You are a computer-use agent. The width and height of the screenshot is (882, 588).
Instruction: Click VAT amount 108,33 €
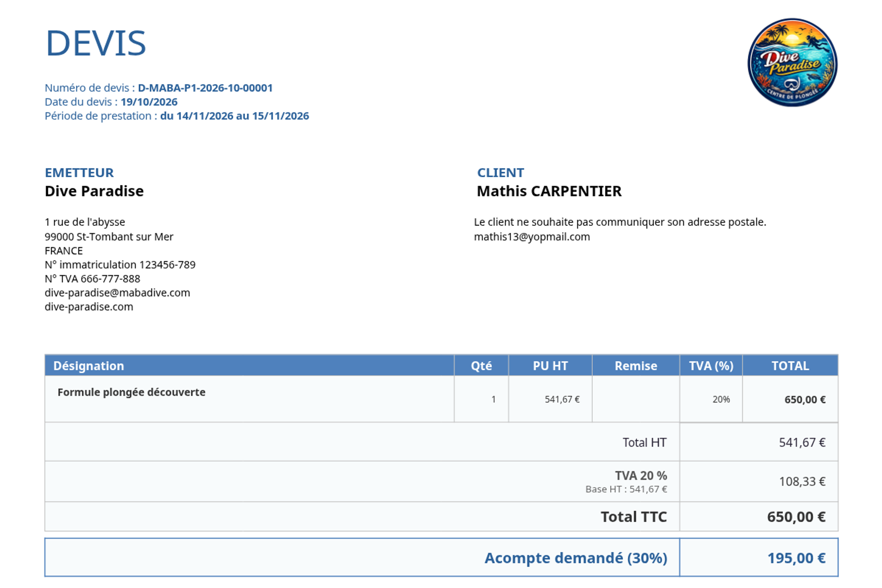[x=802, y=481]
